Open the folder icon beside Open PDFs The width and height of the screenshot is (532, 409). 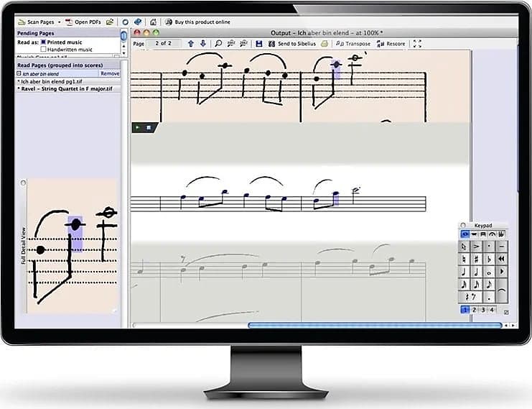tap(110, 22)
